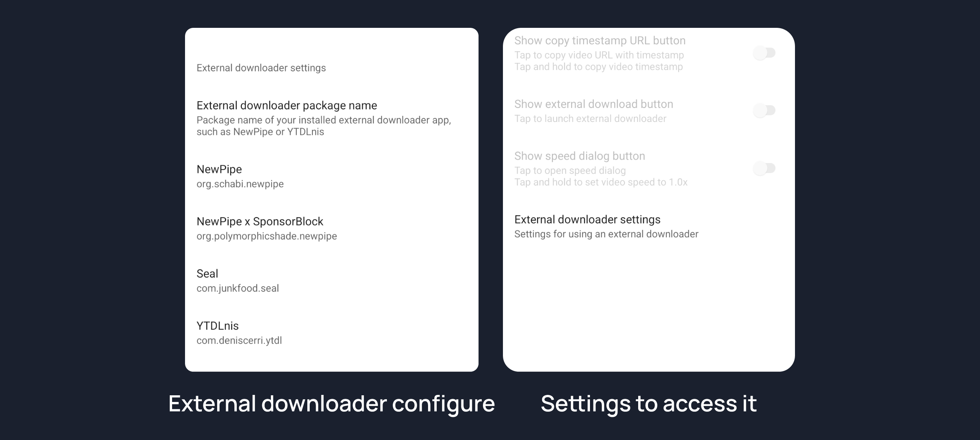The width and height of the screenshot is (980, 440).
Task: Click the 'External downloader settings' header in left panel
Action: coord(261,68)
